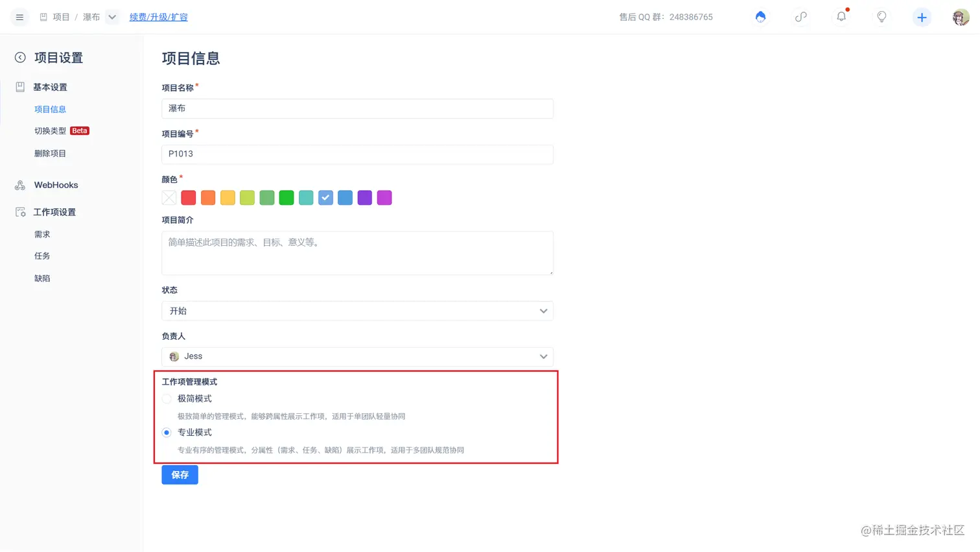Image resolution: width=980 pixels, height=552 pixels.
Task: Pick the magenta color swatch
Action: coord(384,198)
